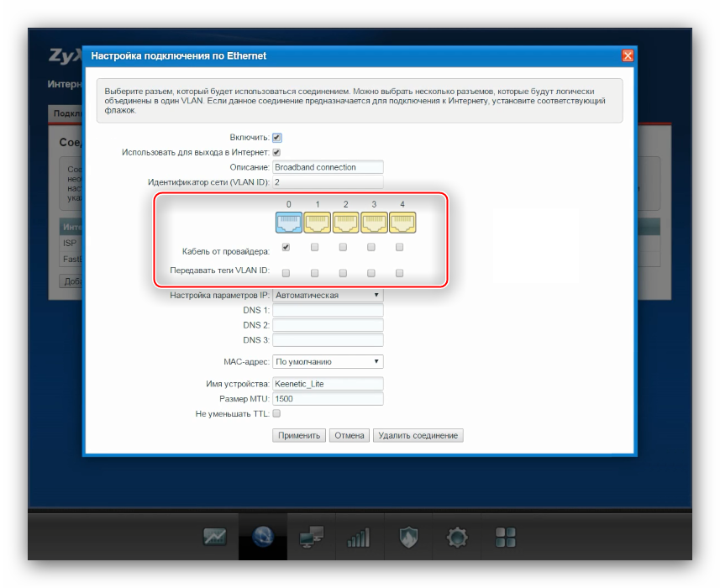
Task: Focus the DNS 3 field
Action: pos(328,340)
